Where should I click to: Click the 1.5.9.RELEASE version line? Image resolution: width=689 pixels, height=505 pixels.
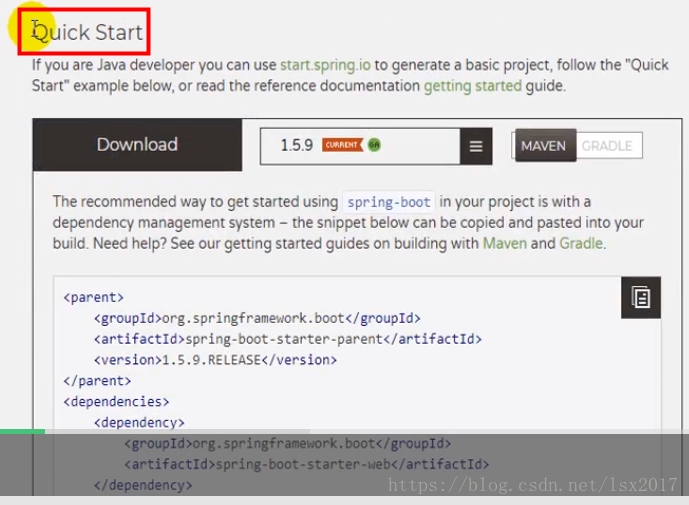(215, 360)
